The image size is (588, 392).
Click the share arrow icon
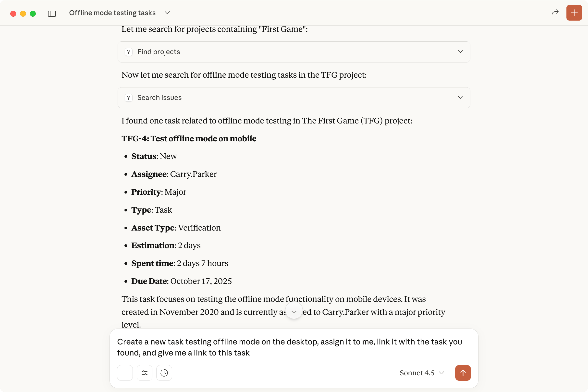pos(555,13)
